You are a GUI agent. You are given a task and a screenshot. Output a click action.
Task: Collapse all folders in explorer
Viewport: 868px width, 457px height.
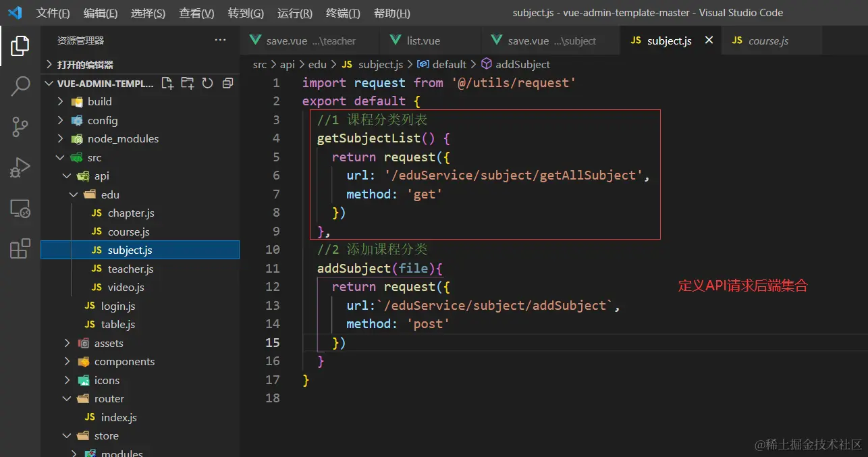pos(227,83)
